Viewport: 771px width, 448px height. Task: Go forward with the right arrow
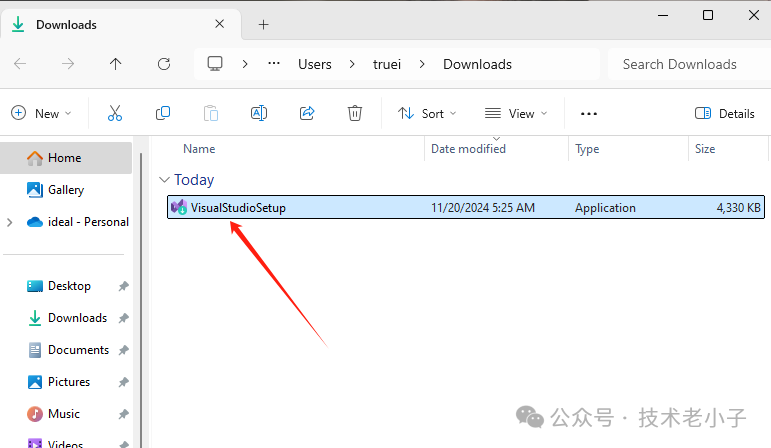tap(68, 64)
